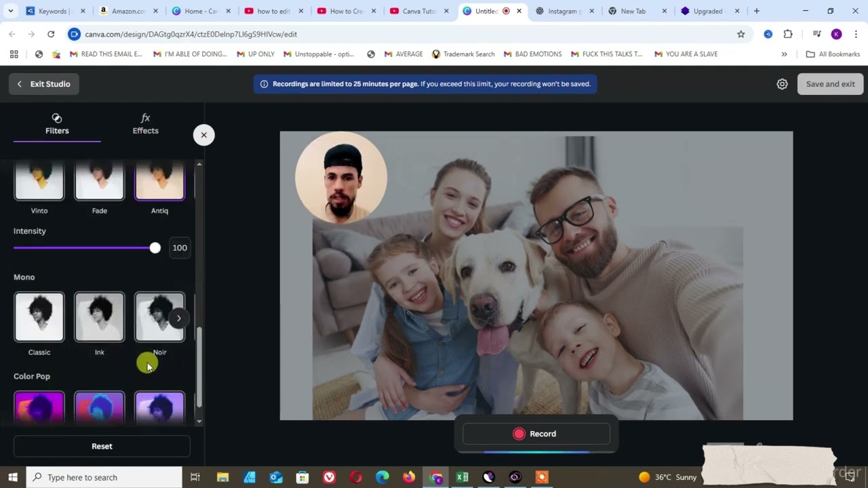Click the Exit Studio back button
868x488 pixels.
click(x=44, y=84)
